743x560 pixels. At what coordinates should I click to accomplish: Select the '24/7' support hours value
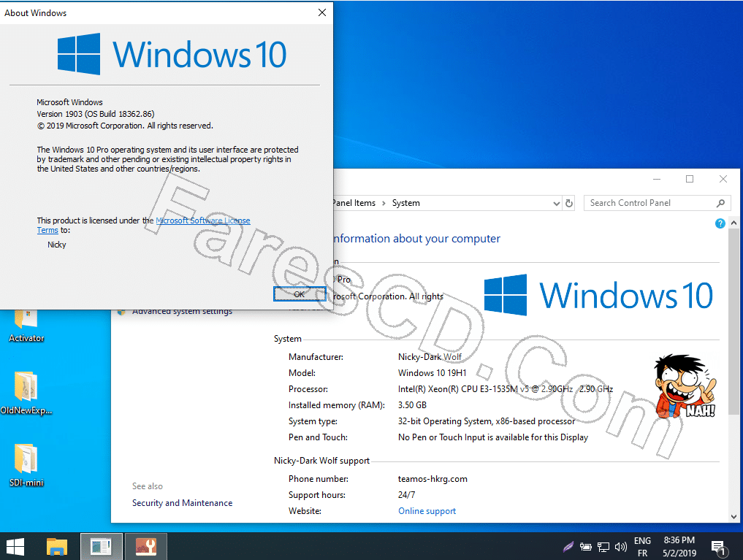(x=406, y=495)
